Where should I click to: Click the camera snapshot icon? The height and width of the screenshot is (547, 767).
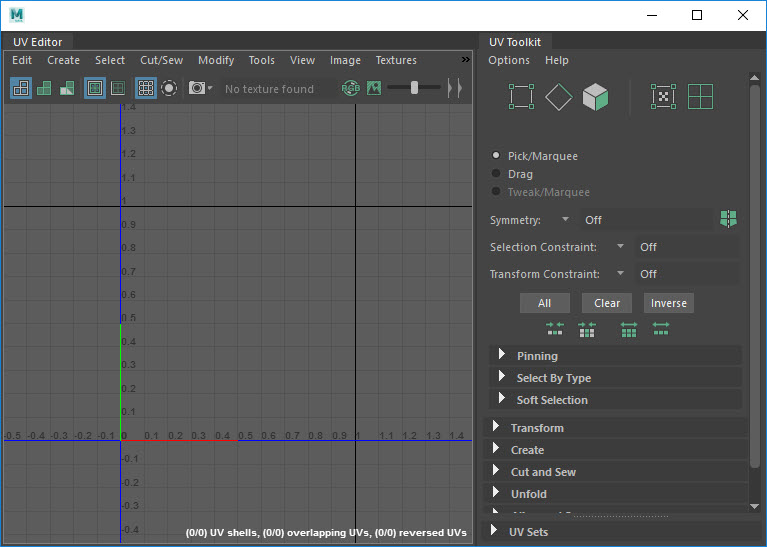click(x=198, y=88)
